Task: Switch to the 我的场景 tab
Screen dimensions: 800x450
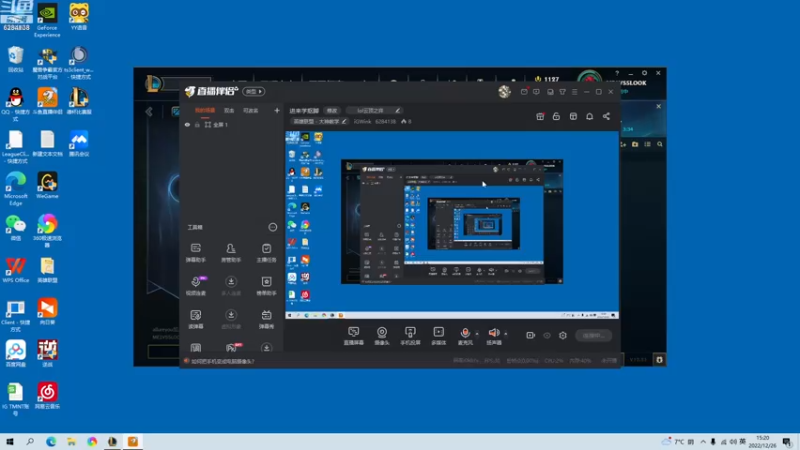Action: coord(205,110)
